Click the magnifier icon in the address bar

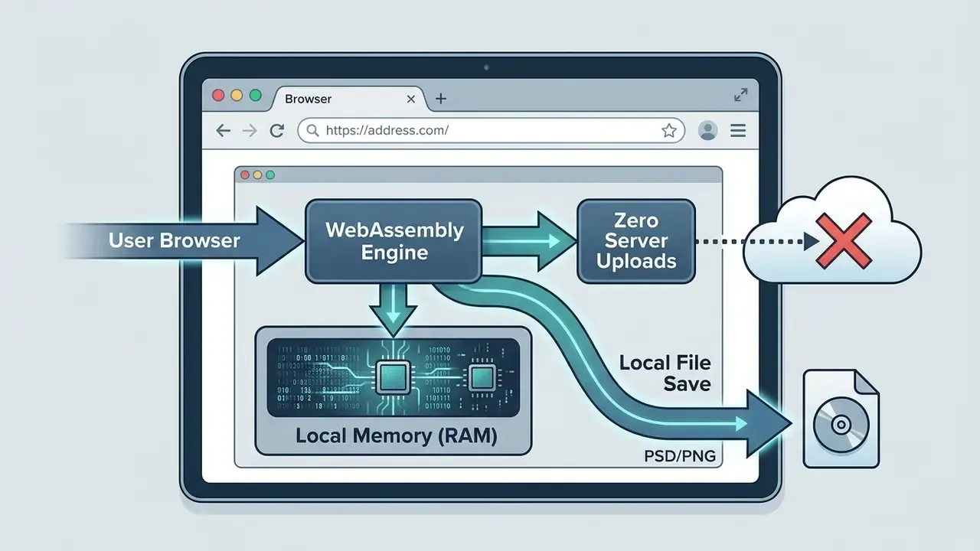pos(312,131)
